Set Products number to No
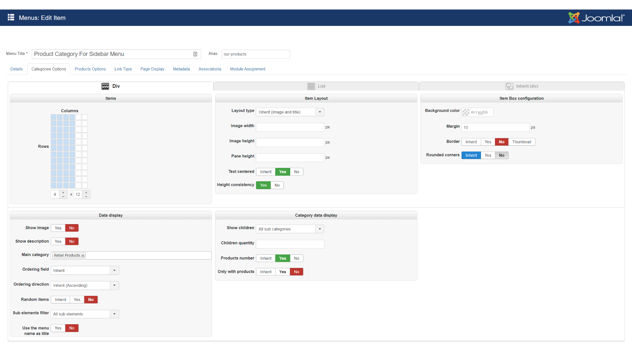632x364 pixels. click(x=297, y=259)
